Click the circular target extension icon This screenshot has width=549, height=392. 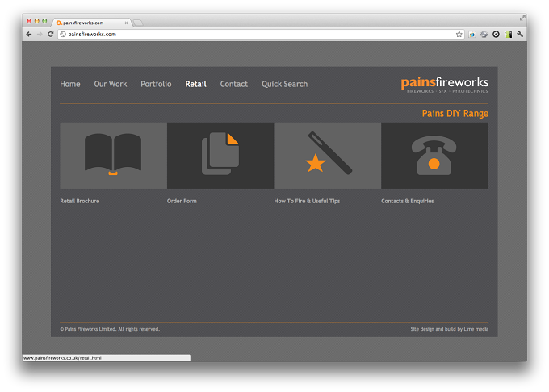click(496, 34)
